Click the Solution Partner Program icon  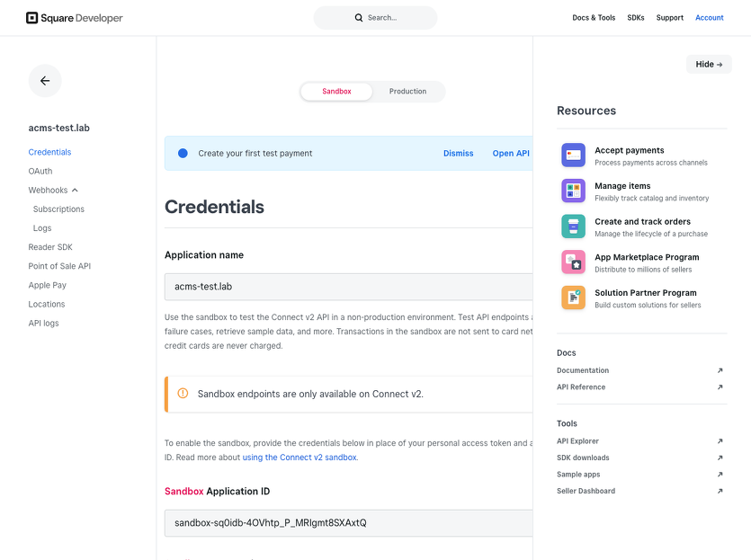(573, 298)
